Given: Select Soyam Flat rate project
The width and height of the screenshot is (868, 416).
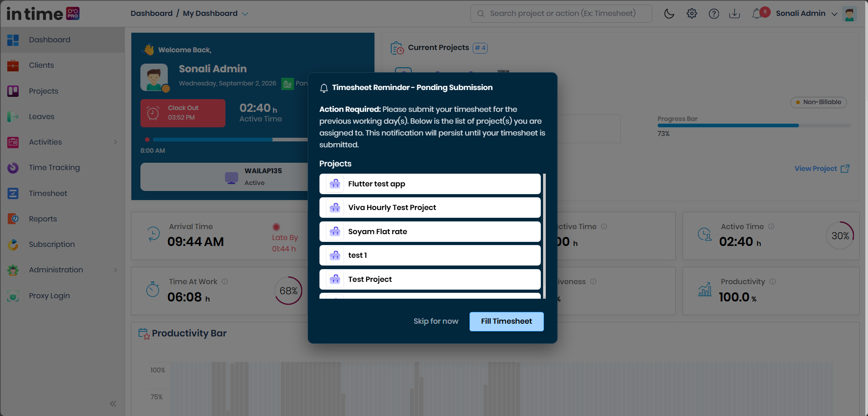Looking at the screenshot, I should [x=430, y=231].
